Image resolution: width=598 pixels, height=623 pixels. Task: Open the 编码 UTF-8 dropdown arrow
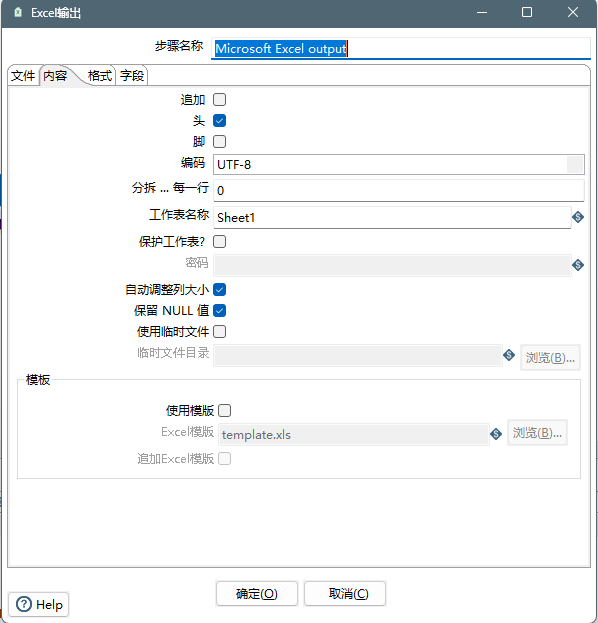[575, 164]
